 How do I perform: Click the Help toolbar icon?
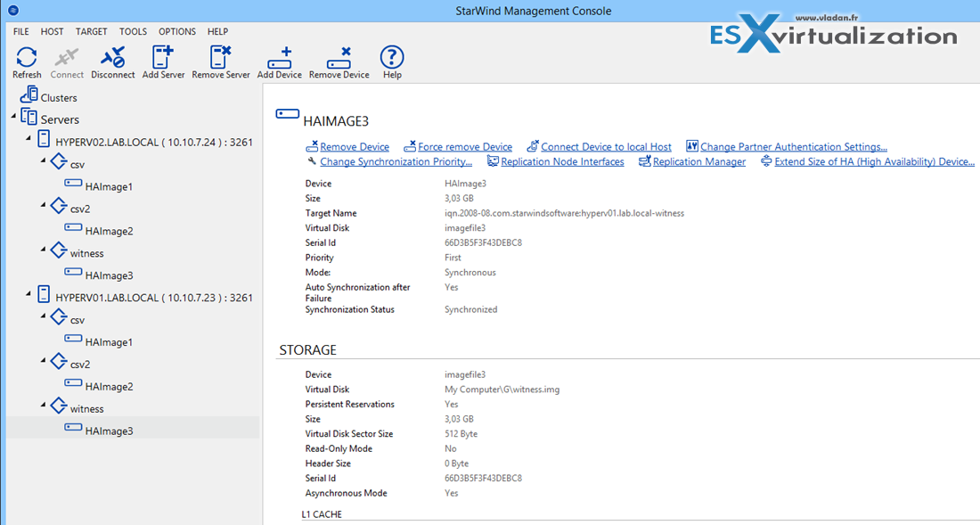pos(392,58)
